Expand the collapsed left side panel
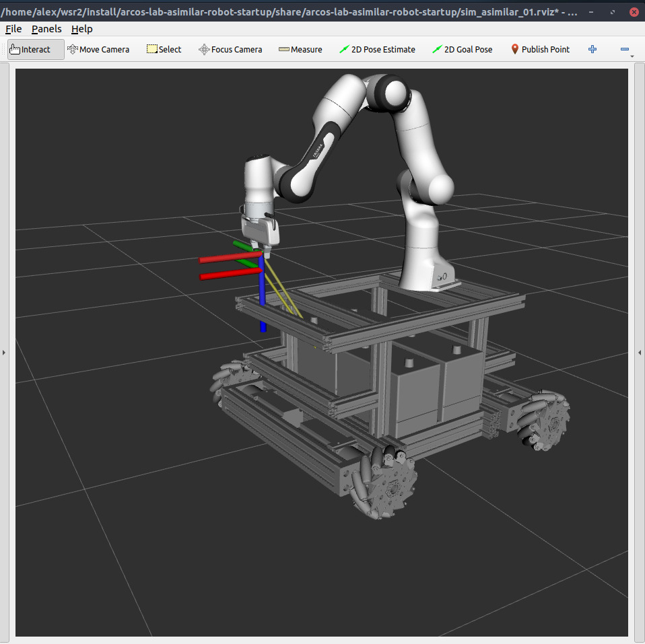 (4, 353)
